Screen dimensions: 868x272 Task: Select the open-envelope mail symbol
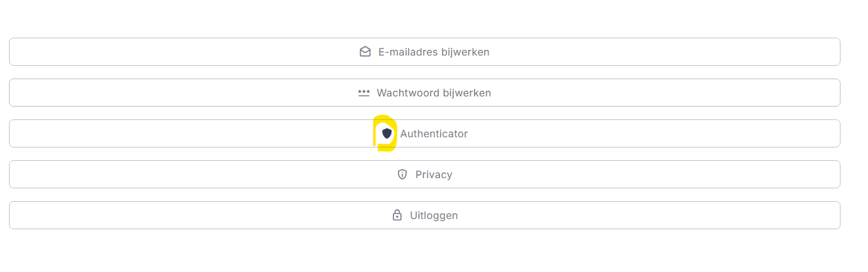[365, 52]
